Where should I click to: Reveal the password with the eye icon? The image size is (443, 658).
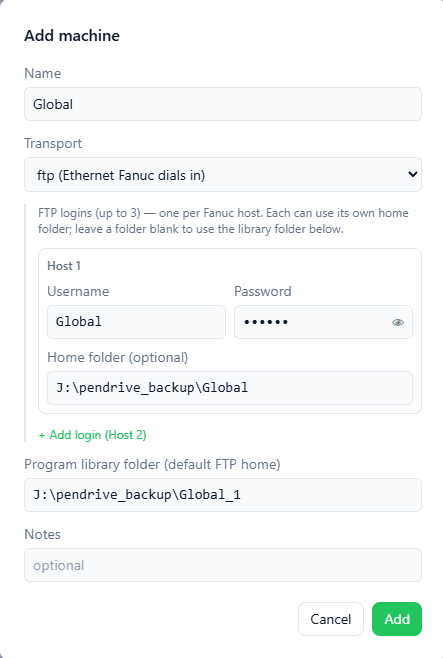tap(398, 322)
